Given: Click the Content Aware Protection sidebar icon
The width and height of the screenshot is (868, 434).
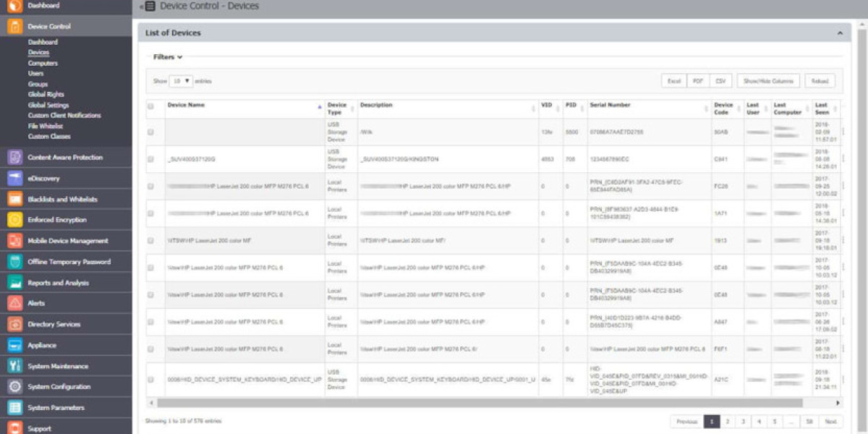Looking at the screenshot, I should [14, 157].
